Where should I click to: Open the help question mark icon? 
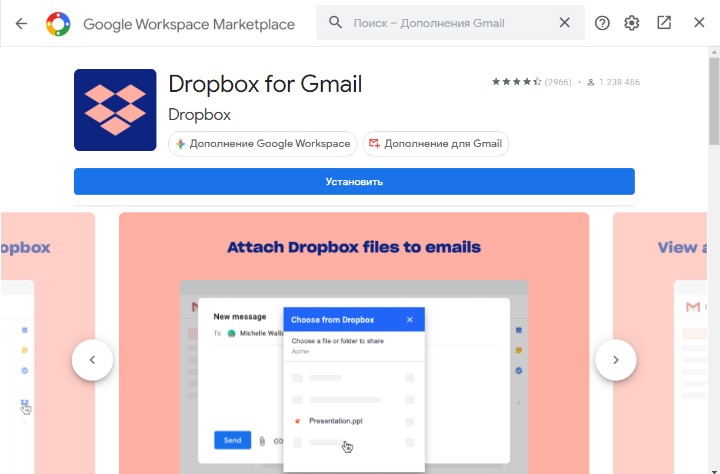click(x=602, y=23)
